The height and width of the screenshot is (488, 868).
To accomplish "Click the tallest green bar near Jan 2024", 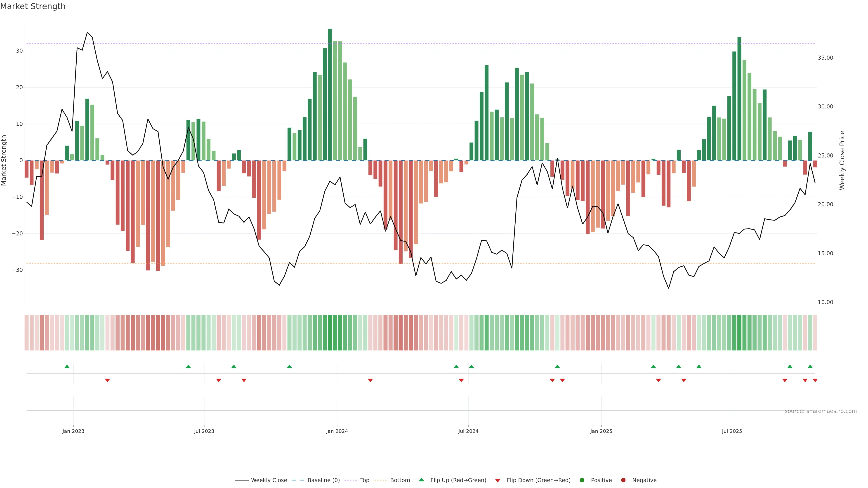I will 330,94.
